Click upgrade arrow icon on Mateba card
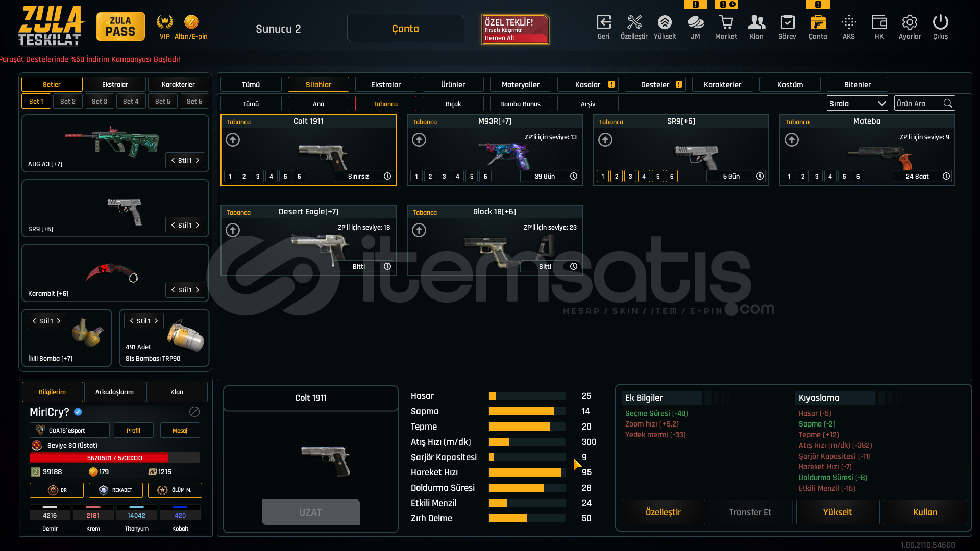 tap(792, 140)
